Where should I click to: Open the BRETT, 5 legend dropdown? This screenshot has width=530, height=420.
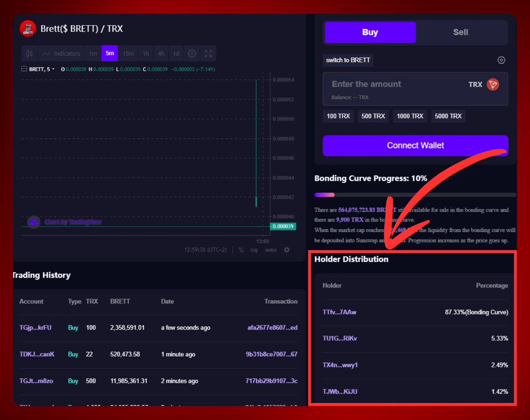coord(42,69)
